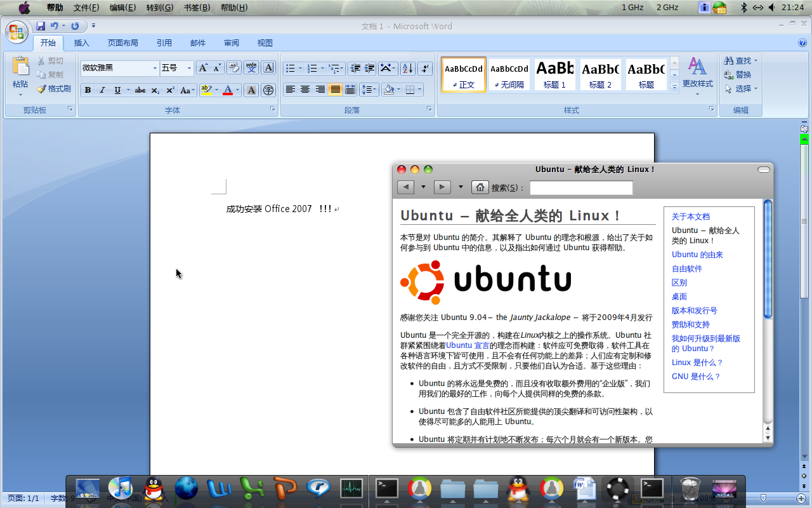The image size is (812, 508).
Task: Open the font name dropdown (微软雅黑)
Action: click(155, 68)
